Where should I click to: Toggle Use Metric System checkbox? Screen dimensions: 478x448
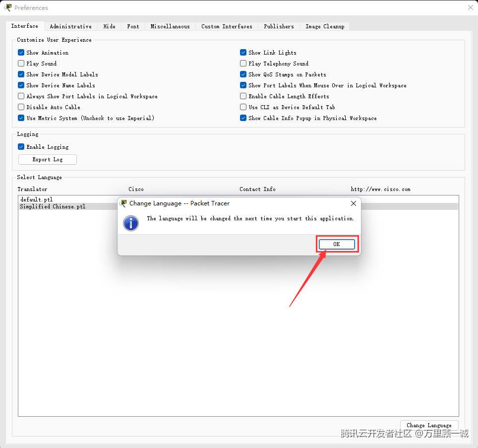[x=21, y=118]
